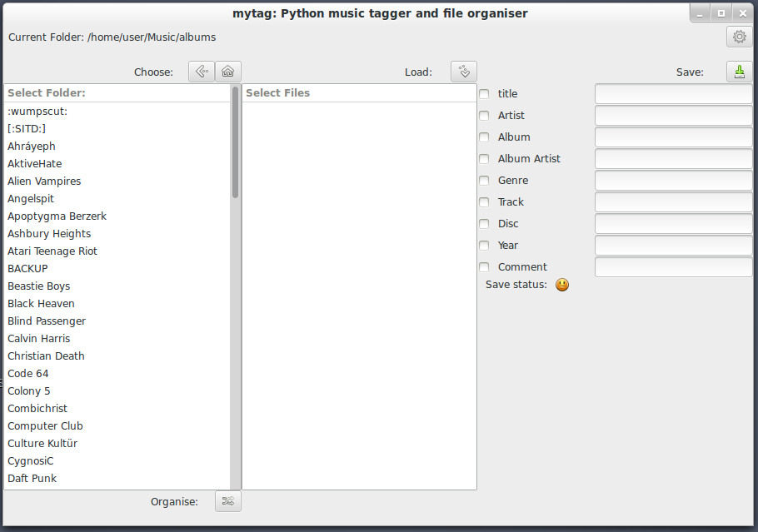Save tags with the Save icon
The width and height of the screenshot is (758, 532).
739,72
